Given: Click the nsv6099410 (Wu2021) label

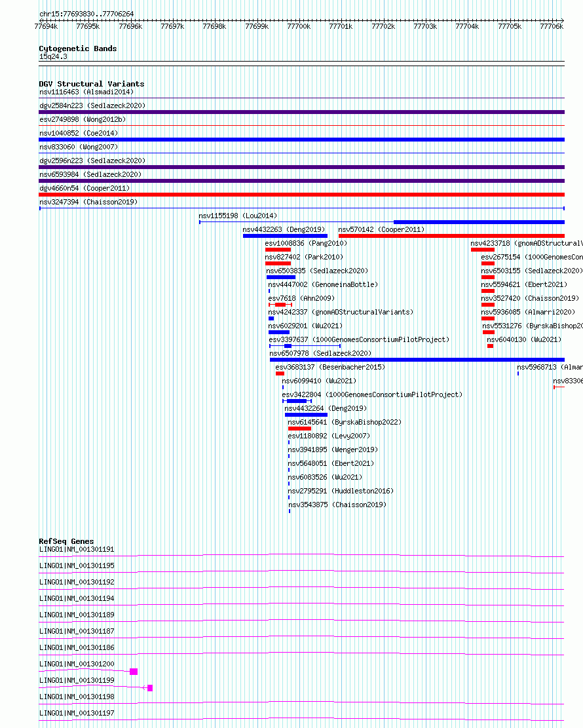Looking at the screenshot, I should tap(319, 381).
